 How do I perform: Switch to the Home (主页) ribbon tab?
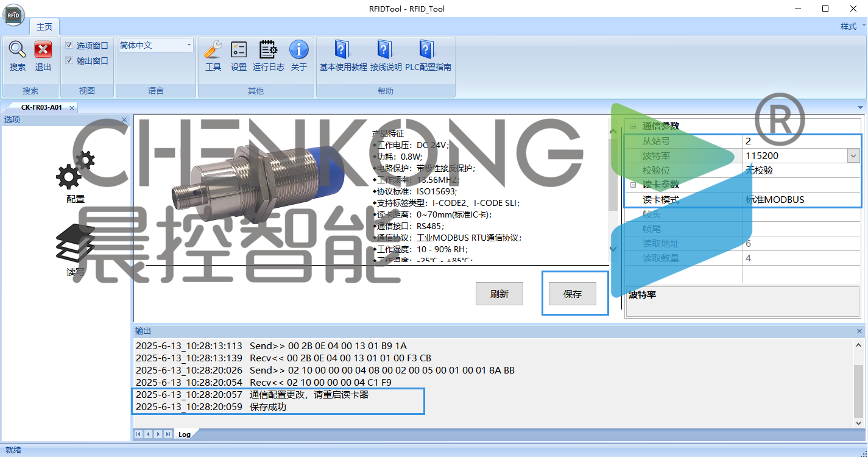tap(44, 27)
